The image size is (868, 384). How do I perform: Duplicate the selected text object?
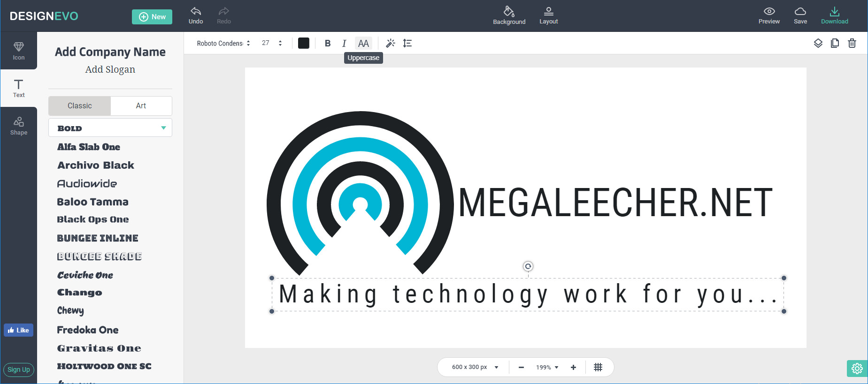[x=835, y=43]
